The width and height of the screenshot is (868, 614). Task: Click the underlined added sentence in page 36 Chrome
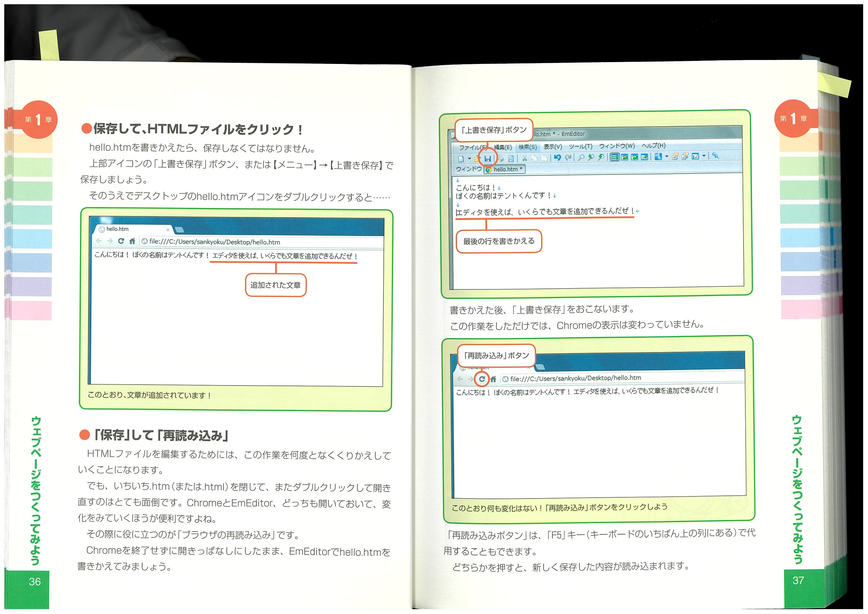pyautogui.click(x=285, y=256)
